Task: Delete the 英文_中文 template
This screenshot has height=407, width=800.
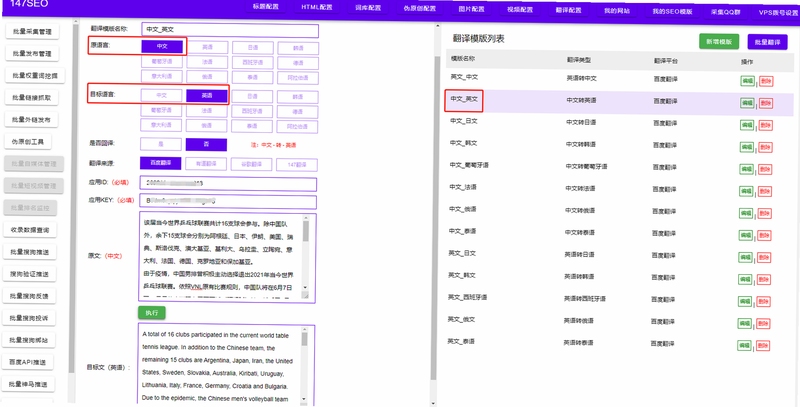Action: click(x=765, y=81)
